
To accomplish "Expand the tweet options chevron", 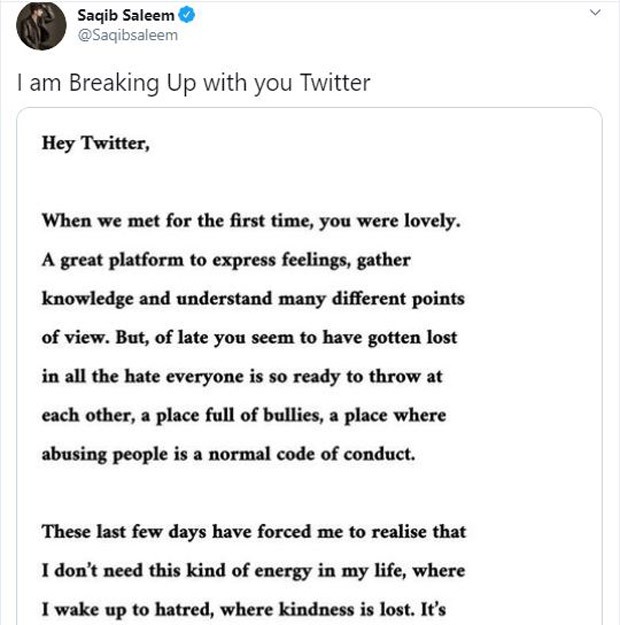I will coord(596,13).
